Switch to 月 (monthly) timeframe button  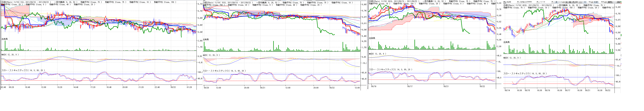click(x=573, y=2)
